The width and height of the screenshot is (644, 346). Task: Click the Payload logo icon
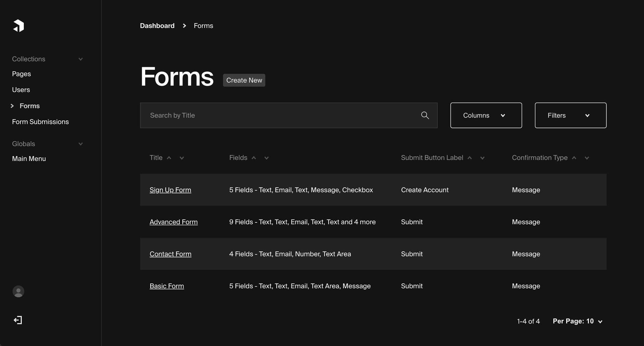pos(18,26)
